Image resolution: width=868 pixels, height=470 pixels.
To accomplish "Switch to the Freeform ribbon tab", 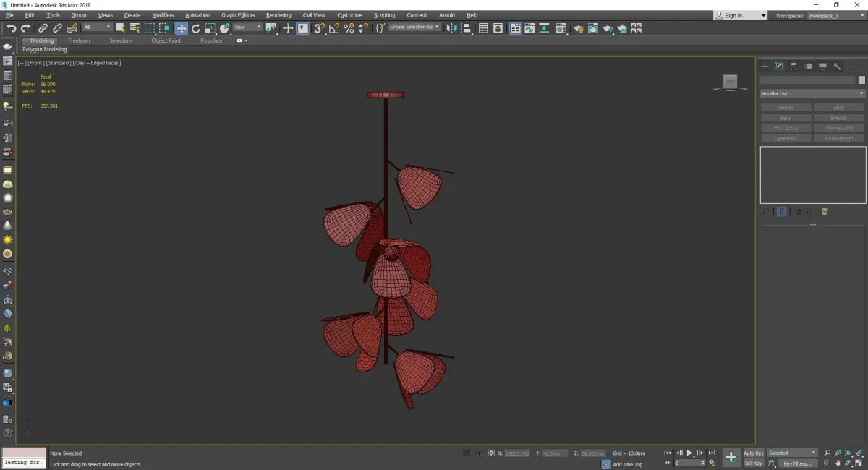I will click(x=79, y=40).
